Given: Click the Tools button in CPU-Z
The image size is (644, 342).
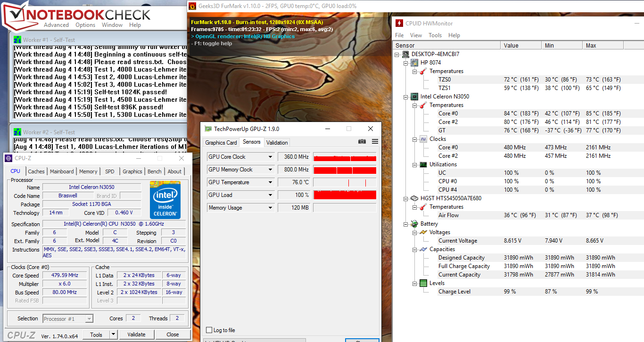Looking at the screenshot, I should [96, 334].
